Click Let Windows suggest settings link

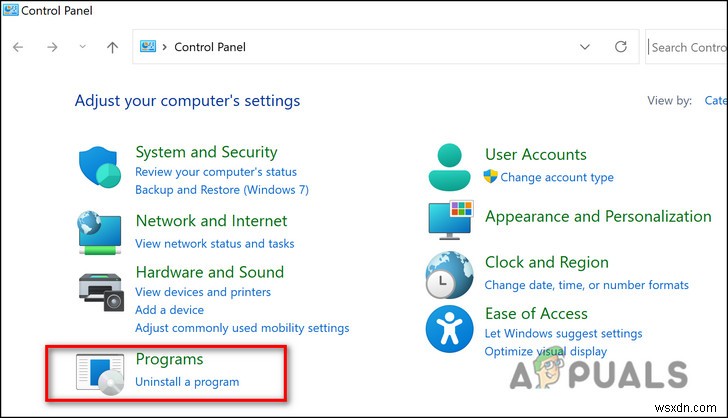pyautogui.click(x=563, y=333)
